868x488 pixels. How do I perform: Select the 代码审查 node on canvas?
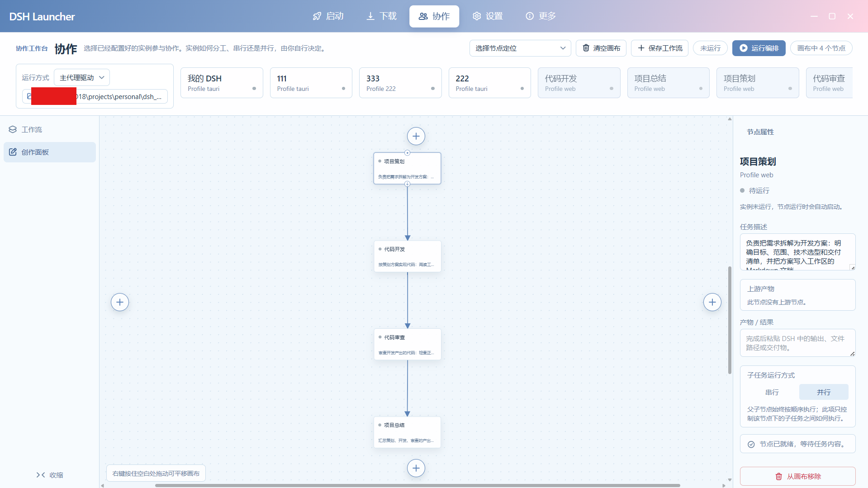click(x=407, y=344)
